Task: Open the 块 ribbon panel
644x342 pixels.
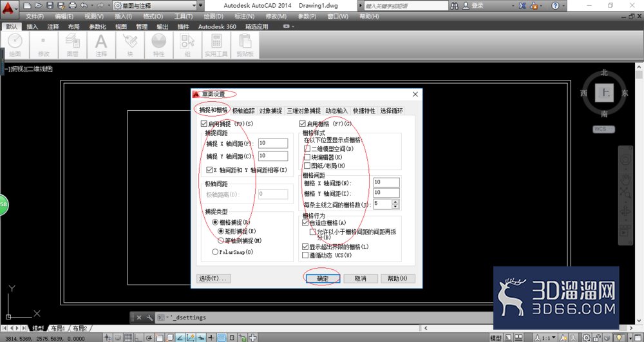Action: point(130,45)
